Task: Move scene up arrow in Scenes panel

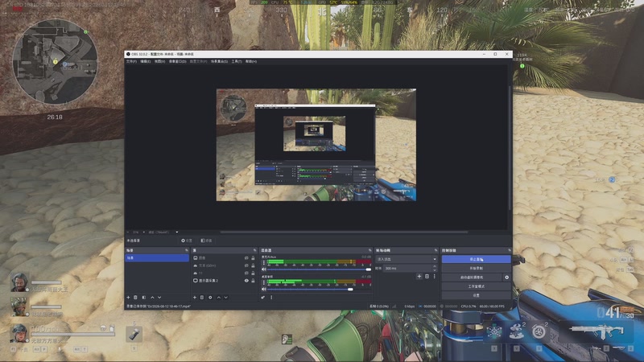Action: pos(152,297)
